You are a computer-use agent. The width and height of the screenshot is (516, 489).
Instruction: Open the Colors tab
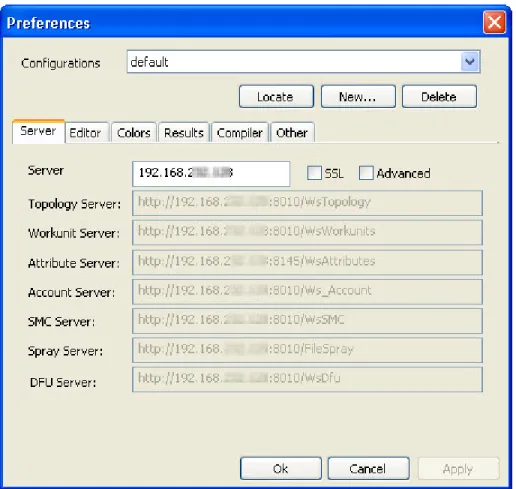coord(134,133)
